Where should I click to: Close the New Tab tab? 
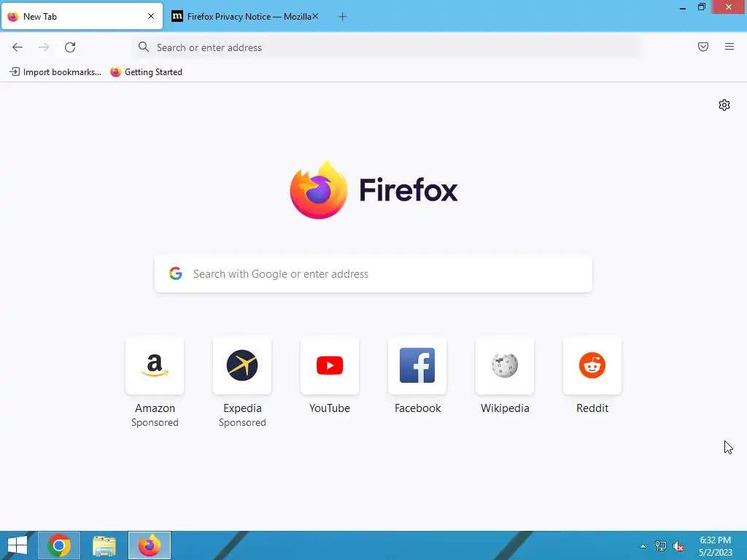click(151, 16)
